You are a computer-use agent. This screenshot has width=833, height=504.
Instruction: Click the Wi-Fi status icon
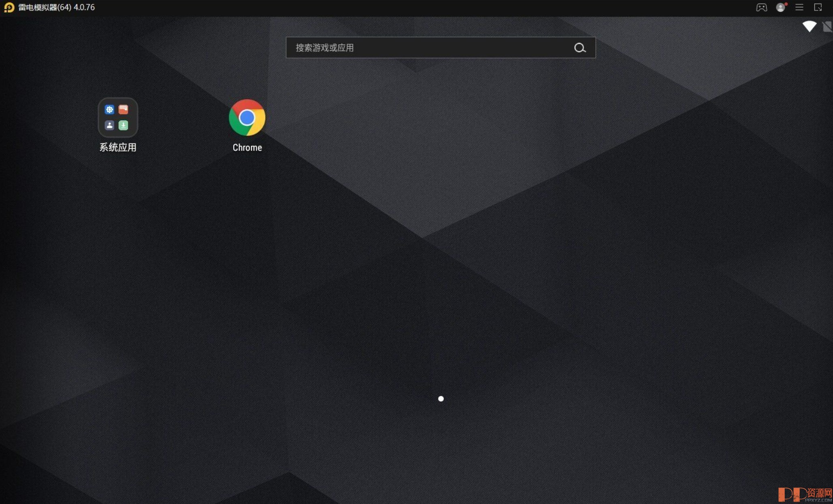click(809, 26)
